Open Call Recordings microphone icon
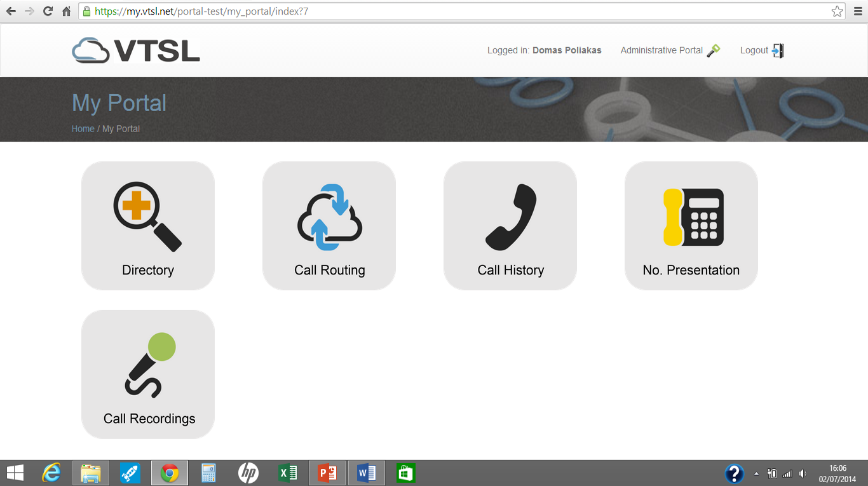This screenshot has width=868, height=486. [147, 365]
